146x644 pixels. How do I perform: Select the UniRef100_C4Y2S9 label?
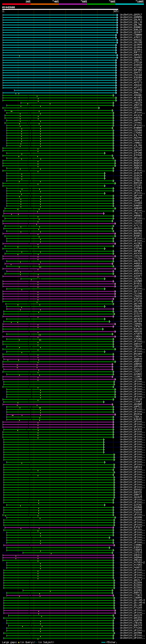(131, 223)
